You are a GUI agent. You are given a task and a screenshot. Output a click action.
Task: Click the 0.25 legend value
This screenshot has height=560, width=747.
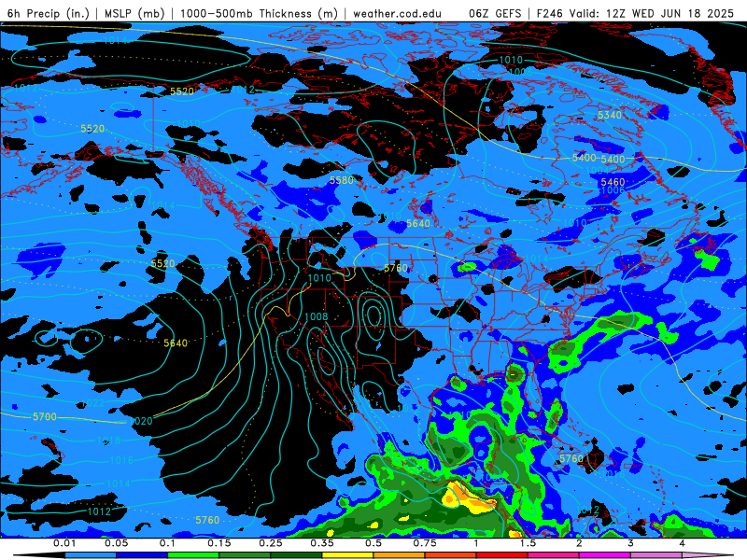tap(271, 543)
